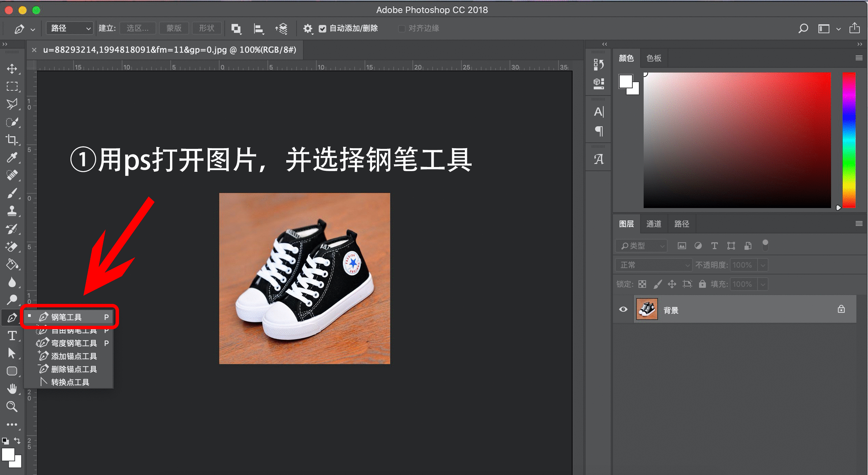Viewport: 868px width, 475px height.
Task: Click the 背景 layer thumbnail
Action: click(x=646, y=309)
